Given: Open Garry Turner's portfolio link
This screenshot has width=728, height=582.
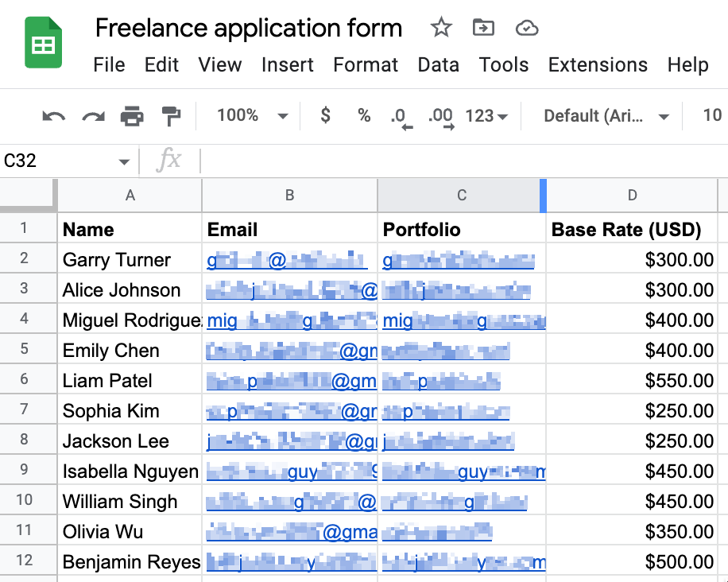Looking at the screenshot, I should (459, 260).
